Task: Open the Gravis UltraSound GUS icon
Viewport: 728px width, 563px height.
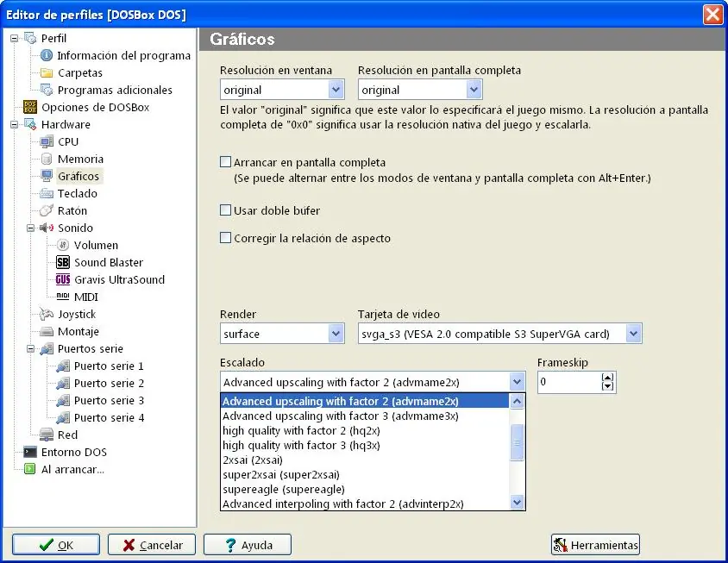Action: pyautogui.click(x=63, y=279)
